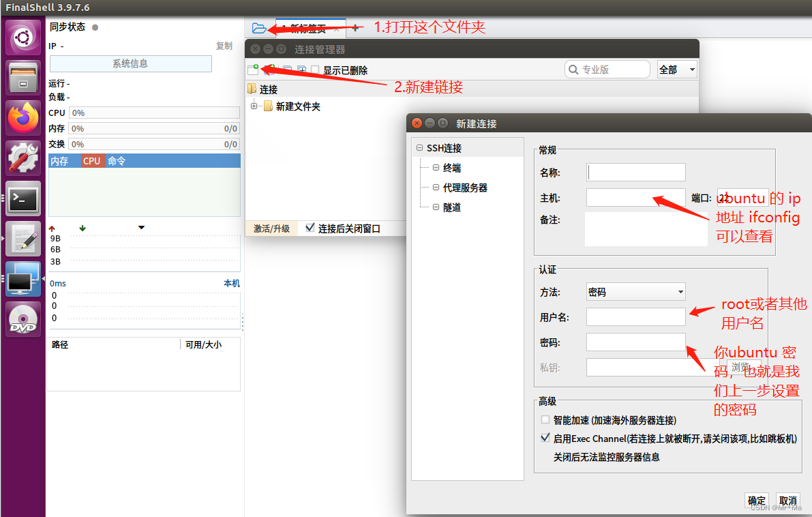The height and width of the screenshot is (517, 812).
Task: Click the 名称 input field
Action: (x=636, y=172)
